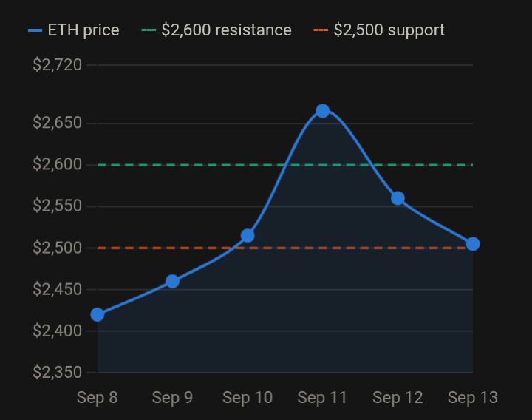Toggle the $2,500 support legend entry
The image size is (532, 420).
pos(379,30)
